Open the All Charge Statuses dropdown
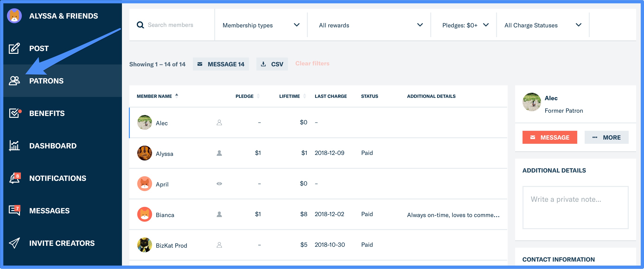The height and width of the screenshot is (269, 644). 543,25
